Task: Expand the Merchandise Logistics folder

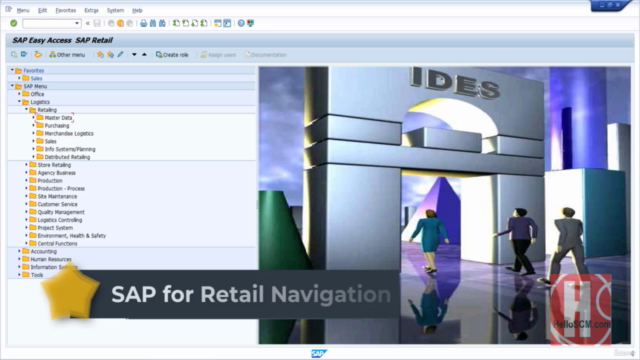Action: [x=33, y=133]
